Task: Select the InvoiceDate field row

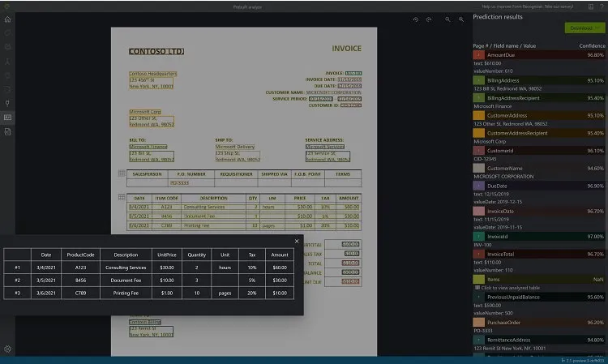Action: 538,211
